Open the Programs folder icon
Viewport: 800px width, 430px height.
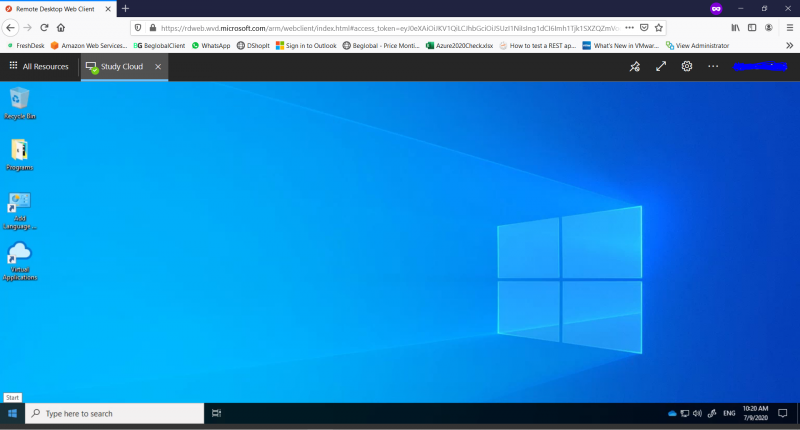[x=19, y=155]
